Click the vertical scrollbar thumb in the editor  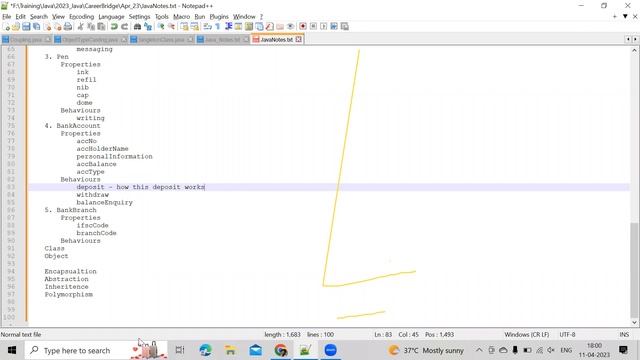click(x=634, y=270)
